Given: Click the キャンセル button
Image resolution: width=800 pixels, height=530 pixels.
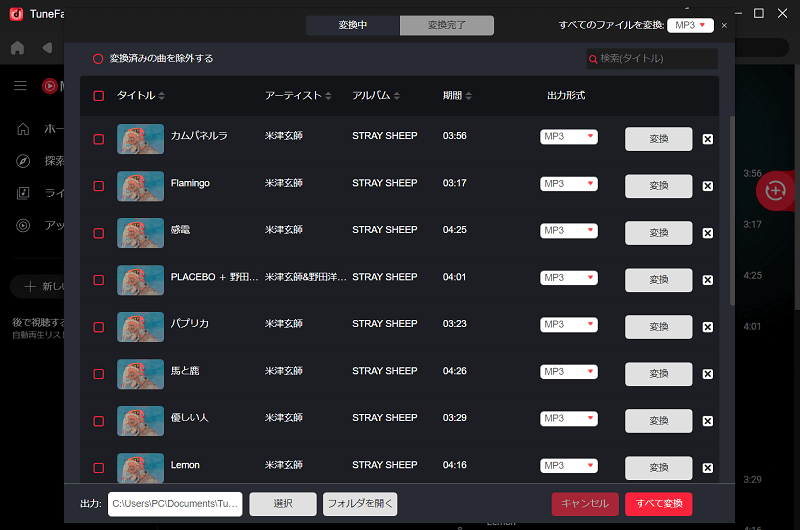Looking at the screenshot, I should pyautogui.click(x=585, y=504).
